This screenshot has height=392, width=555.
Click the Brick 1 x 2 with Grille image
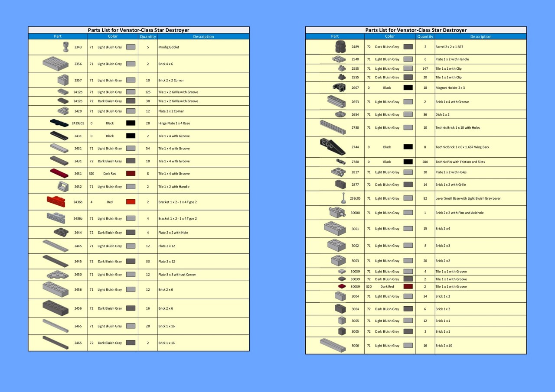point(340,184)
